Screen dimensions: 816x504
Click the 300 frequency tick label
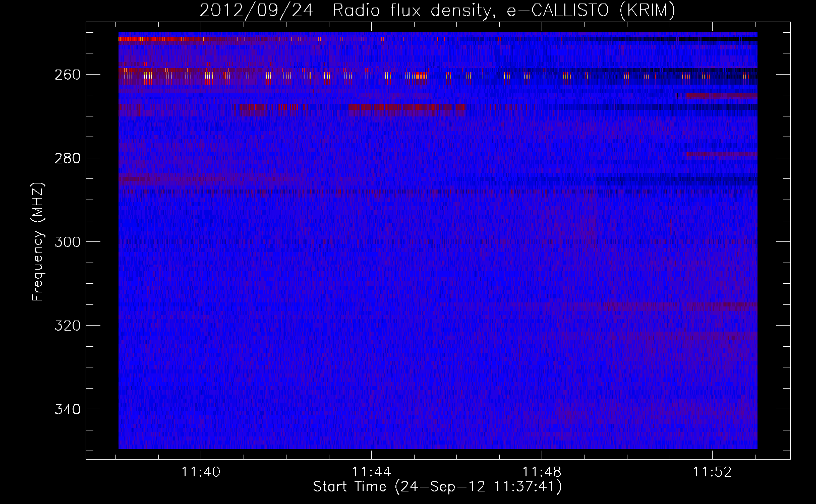(68, 242)
